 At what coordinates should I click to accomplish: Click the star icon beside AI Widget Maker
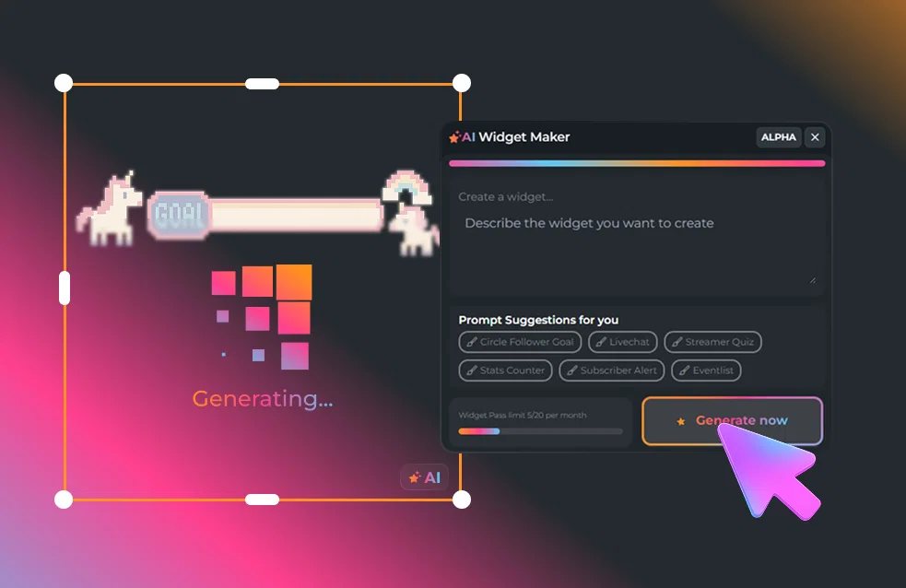(x=454, y=137)
